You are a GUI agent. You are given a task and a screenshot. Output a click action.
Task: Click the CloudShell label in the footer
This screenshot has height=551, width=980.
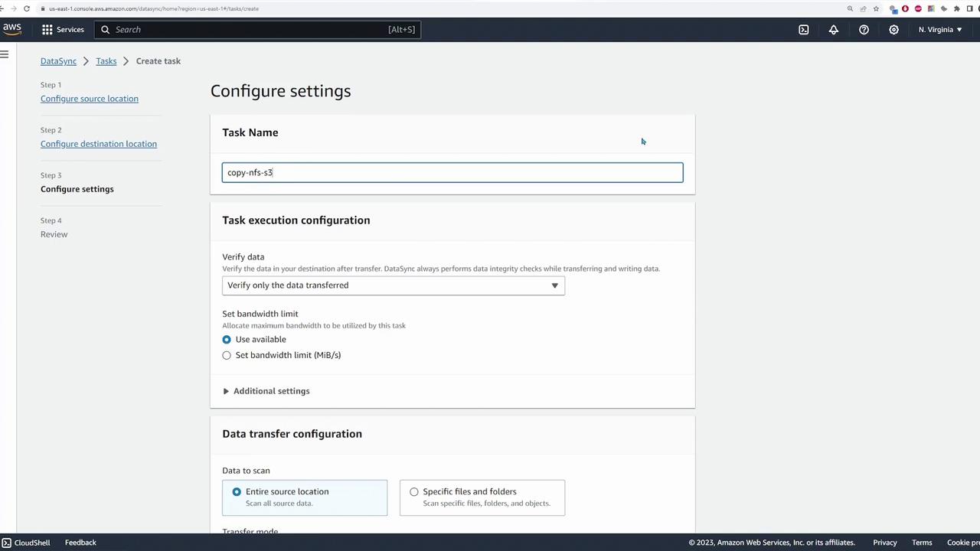(x=32, y=543)
